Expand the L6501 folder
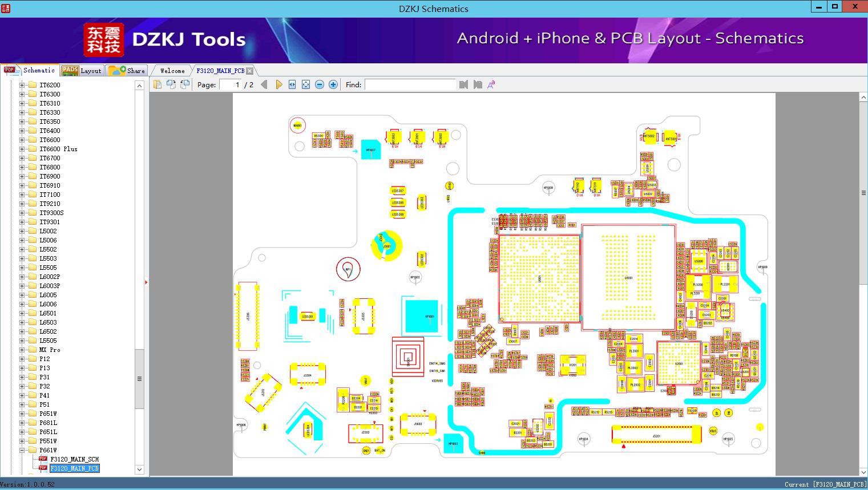Screen dimensions: 868x490 [x=22, y=313]
